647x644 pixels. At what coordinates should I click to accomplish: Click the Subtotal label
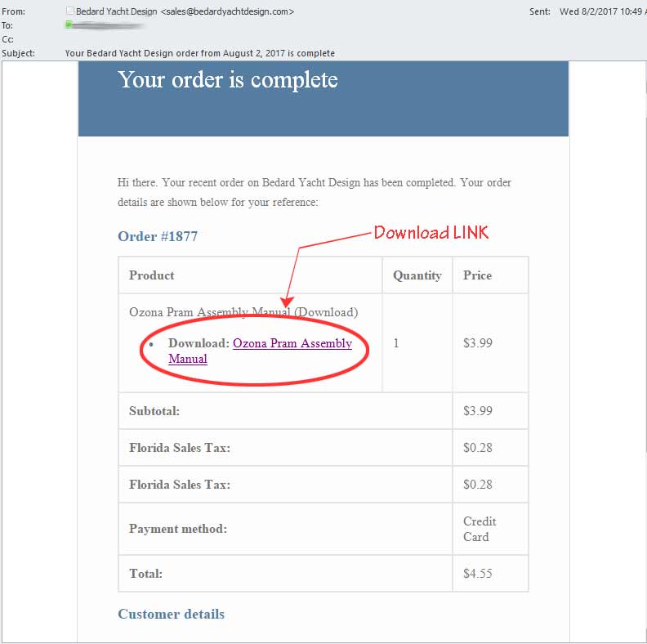[154, 411]
